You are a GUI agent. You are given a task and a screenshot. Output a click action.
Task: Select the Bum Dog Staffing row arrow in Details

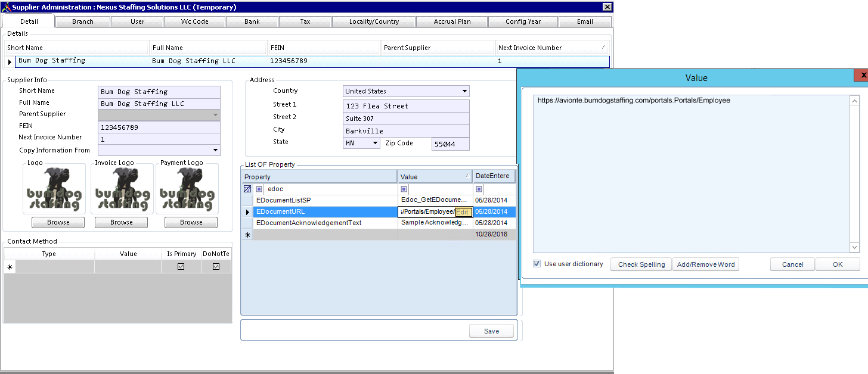[x=10, y=61]
